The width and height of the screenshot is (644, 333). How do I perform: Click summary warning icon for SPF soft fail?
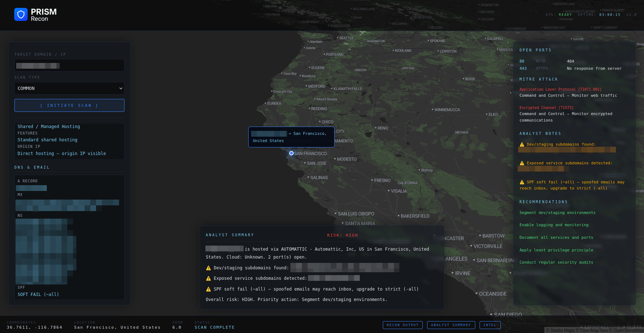tap(208, 289)
